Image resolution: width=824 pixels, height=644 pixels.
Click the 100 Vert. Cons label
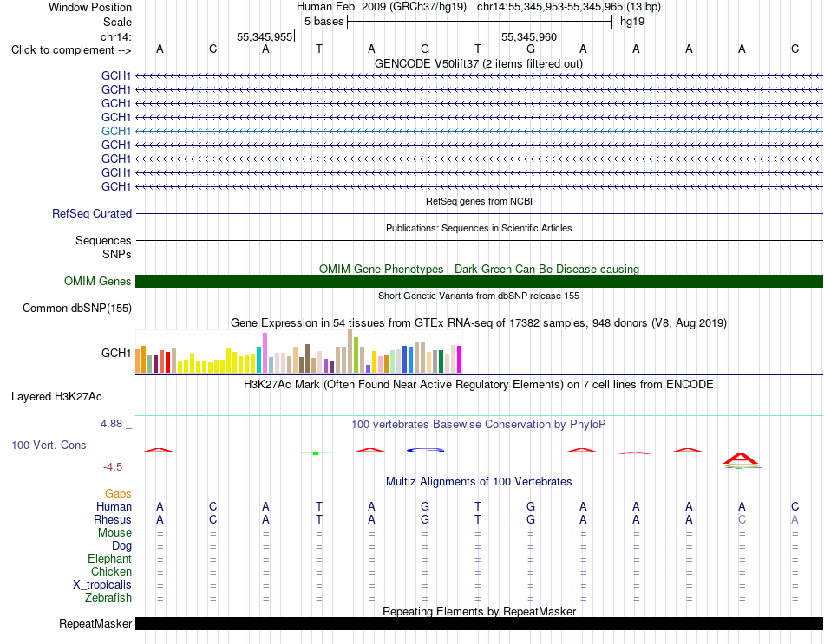pyautogui.click(x=49, y=445)
